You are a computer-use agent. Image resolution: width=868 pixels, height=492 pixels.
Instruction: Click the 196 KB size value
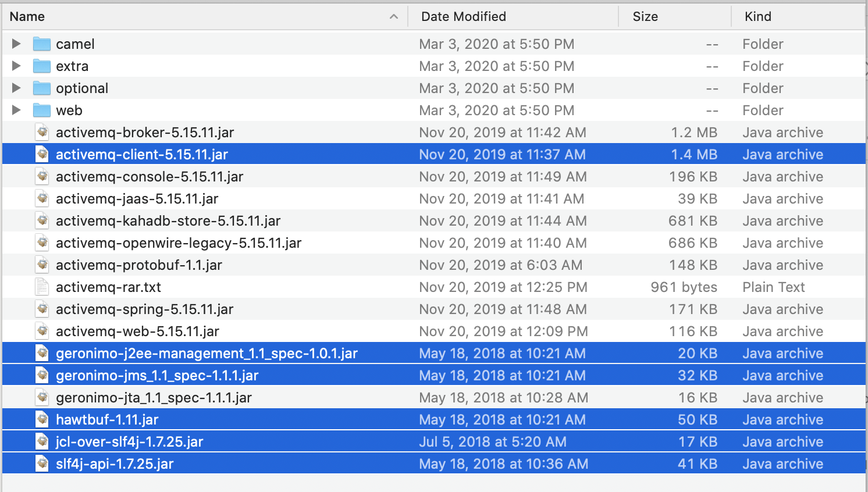[x=693, y=177]
